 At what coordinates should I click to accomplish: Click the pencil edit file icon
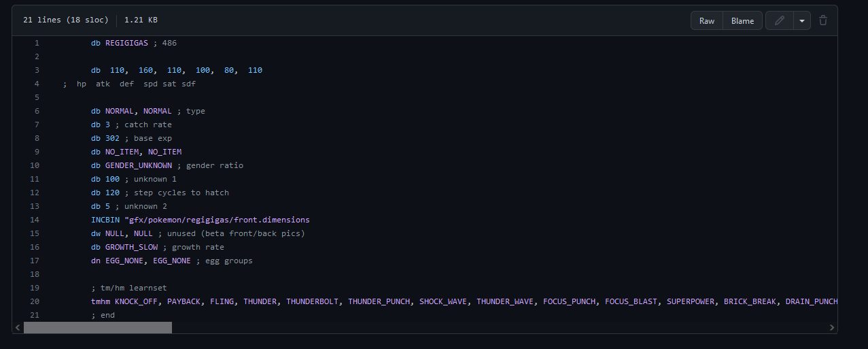[779, 20]
